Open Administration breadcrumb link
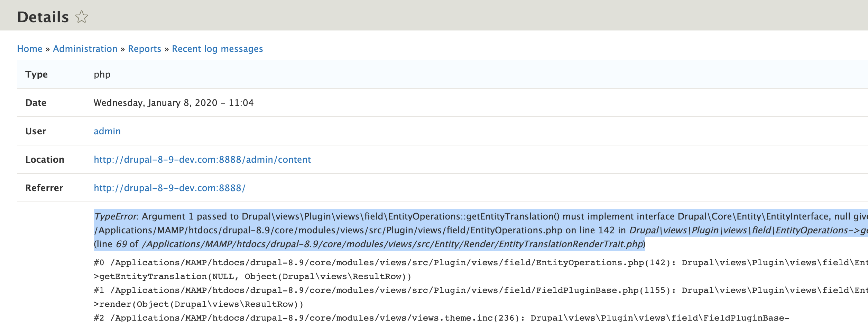Viewport: 868px width, 322px height. pos(85,49)
